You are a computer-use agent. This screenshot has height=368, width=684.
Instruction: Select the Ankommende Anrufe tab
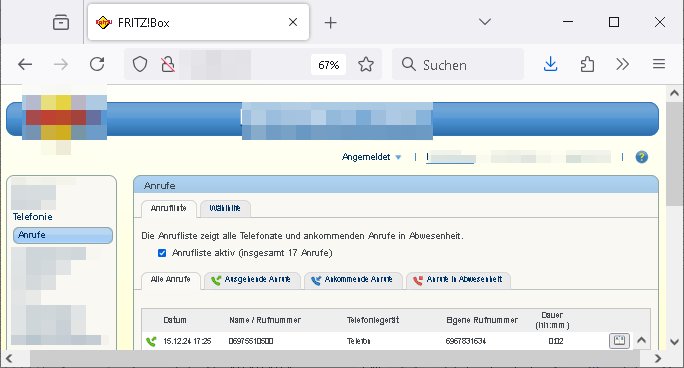[353, 280]
